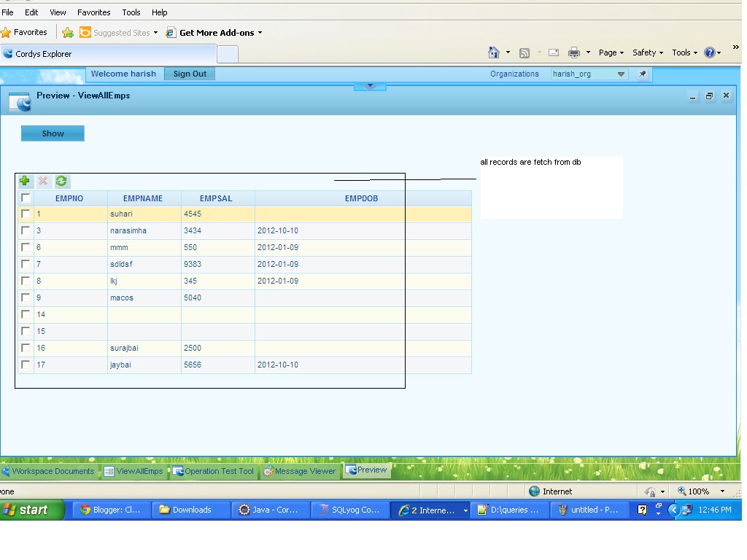Check the row checkbox for mmm

(26, 247)
